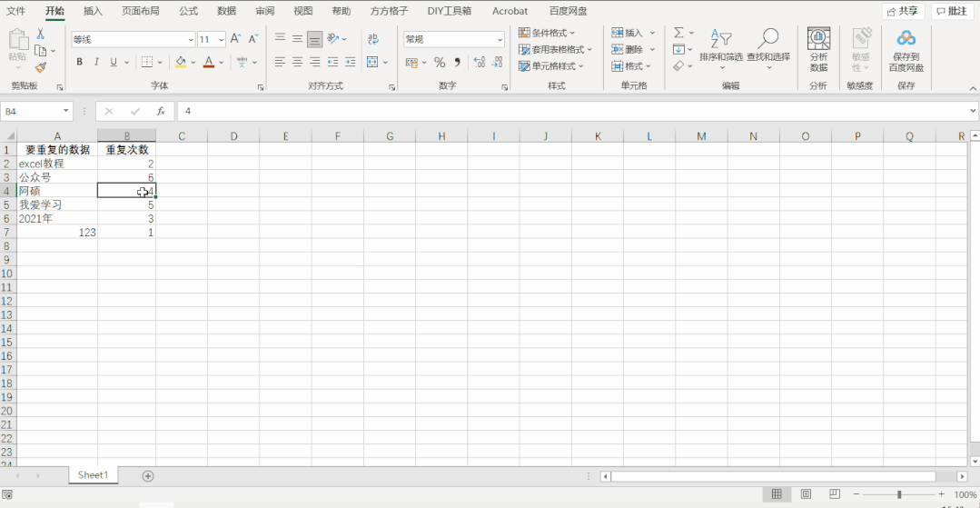Screen dimensions: 980x508
Task: Toggle Bold formatting
Action: [x=79, y=62]
